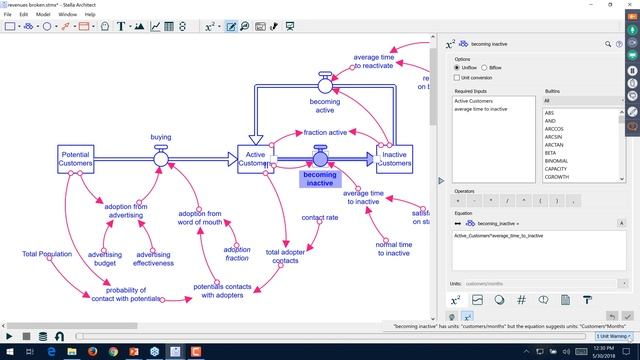Click the help question mark icon in panel

[619, 44]
